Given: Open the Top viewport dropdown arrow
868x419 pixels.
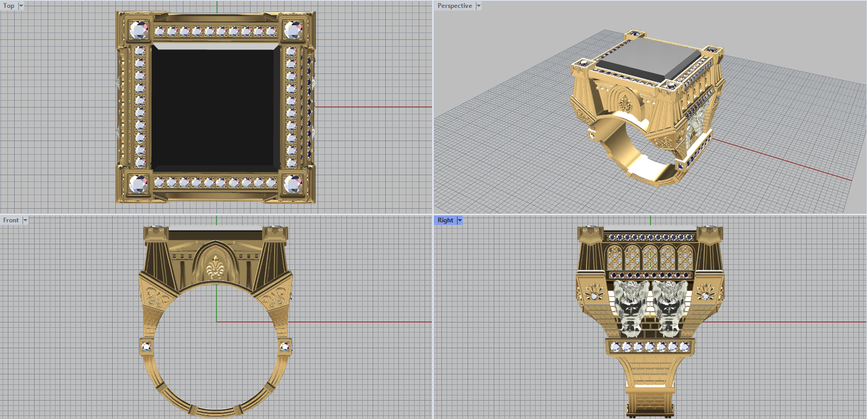Looking at the screenshot, I should [x=21, y=6].
